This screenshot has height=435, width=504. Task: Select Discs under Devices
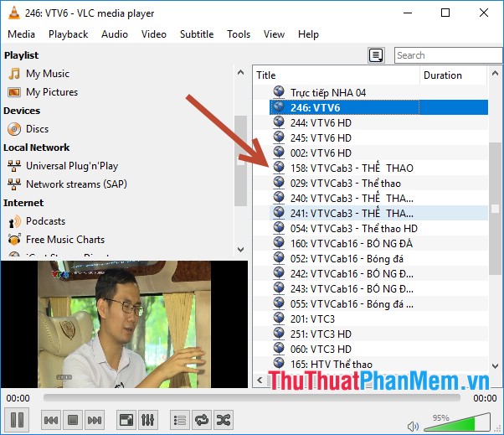38,129
